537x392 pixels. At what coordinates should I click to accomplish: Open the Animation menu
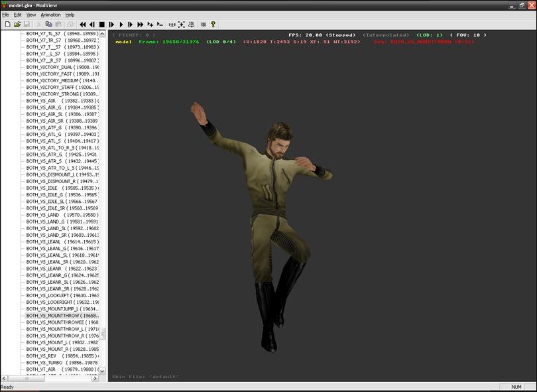[x=50, y=15]
